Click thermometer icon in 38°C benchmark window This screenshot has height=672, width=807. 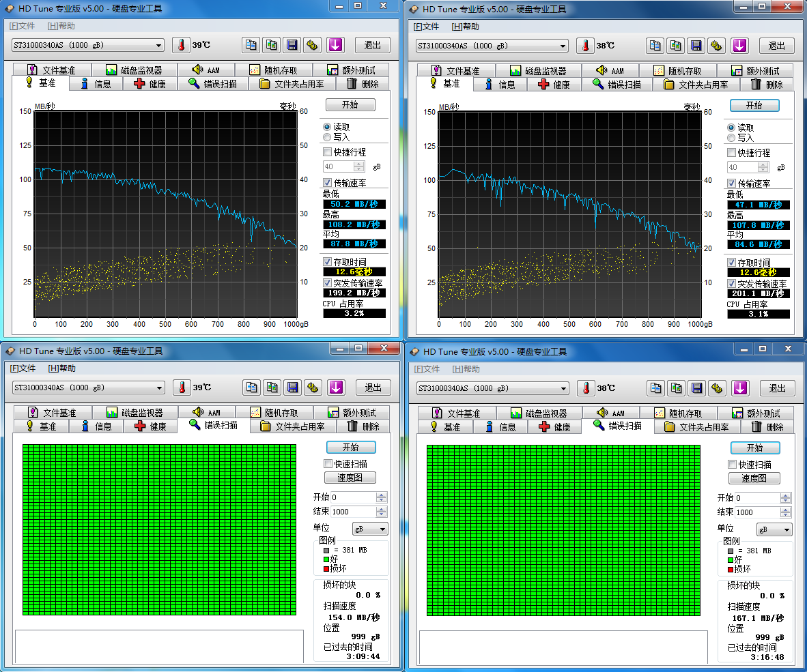point(585,46)
